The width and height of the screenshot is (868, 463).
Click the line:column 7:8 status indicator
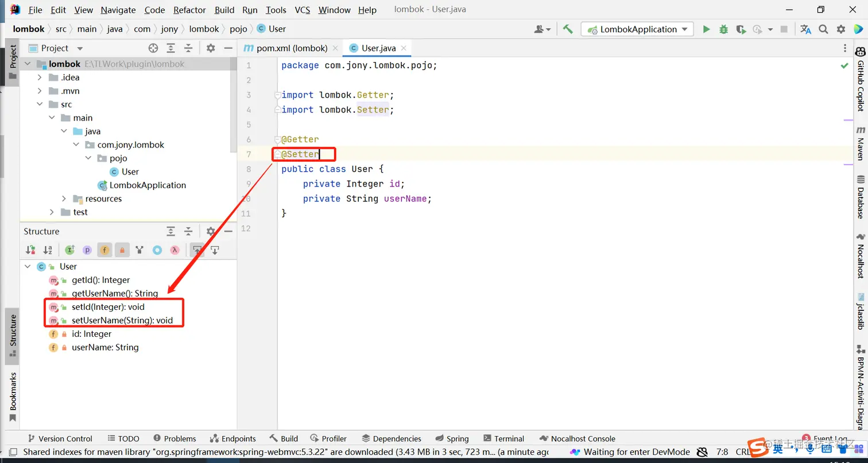pos(723,452)
